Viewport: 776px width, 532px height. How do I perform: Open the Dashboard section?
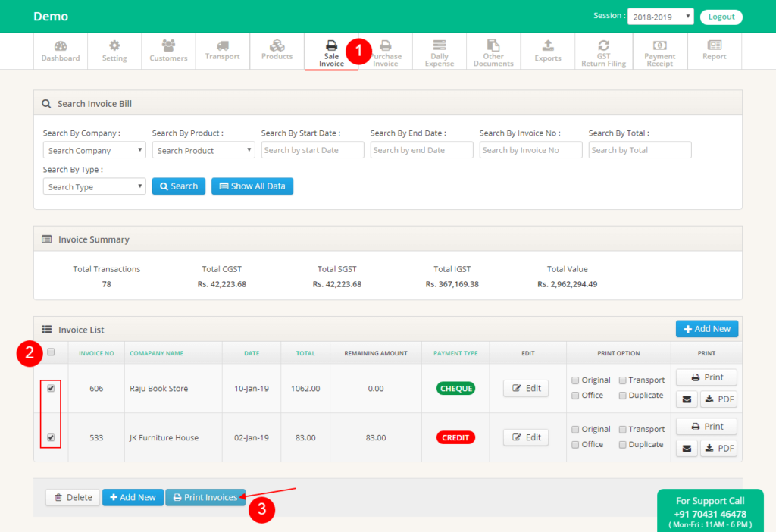pyautogui.click(x=61, y=51)
